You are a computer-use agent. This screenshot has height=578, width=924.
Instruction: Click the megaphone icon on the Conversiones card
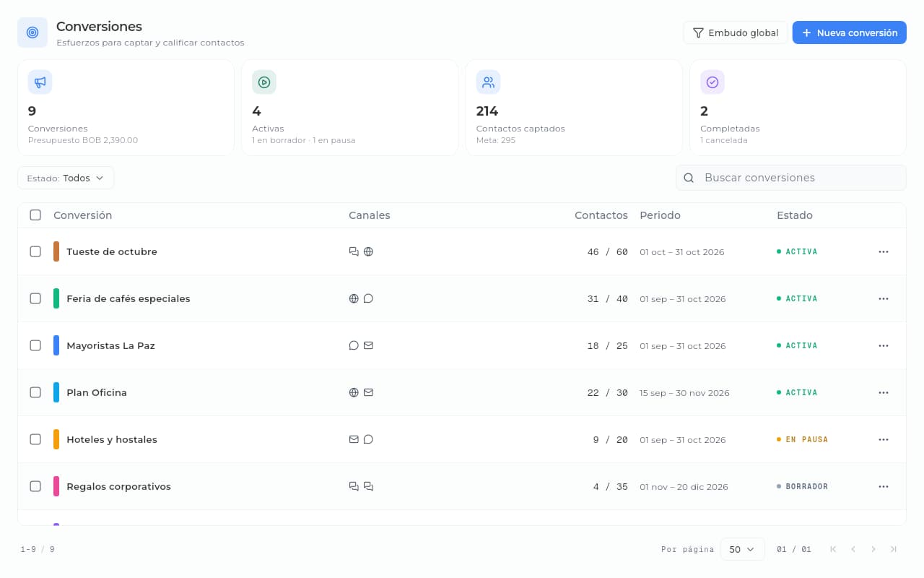coord(40,82)
